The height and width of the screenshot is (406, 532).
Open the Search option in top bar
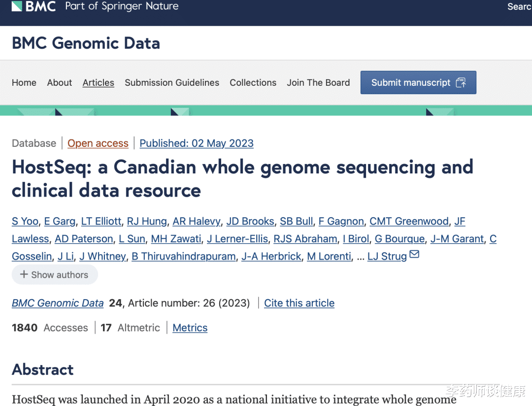click(519, 7)
